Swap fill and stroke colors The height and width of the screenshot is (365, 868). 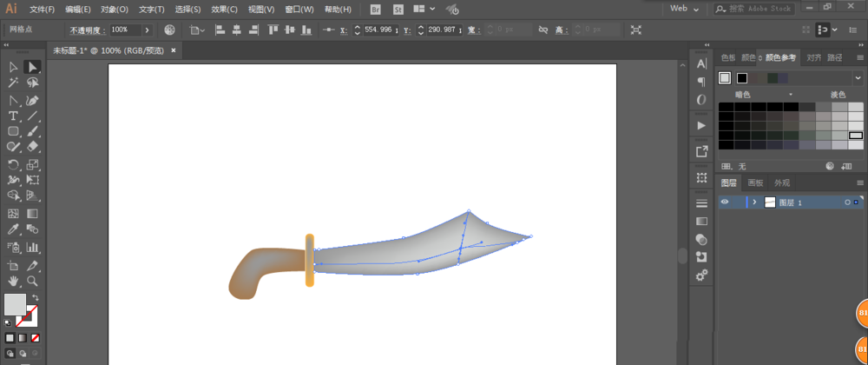(36, 297)
